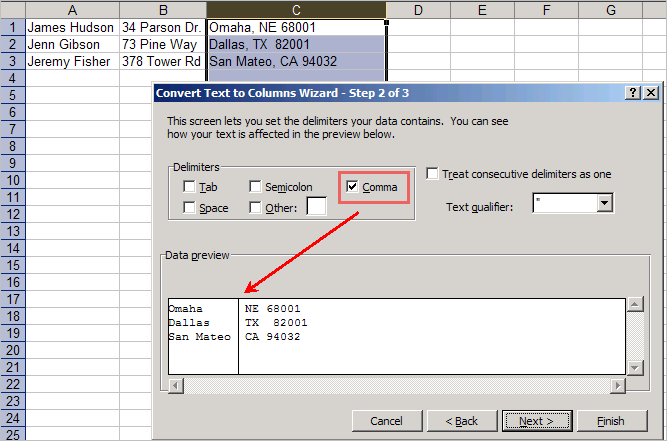Tick the Other delimiter checkbox

click(x=256, y=208)
